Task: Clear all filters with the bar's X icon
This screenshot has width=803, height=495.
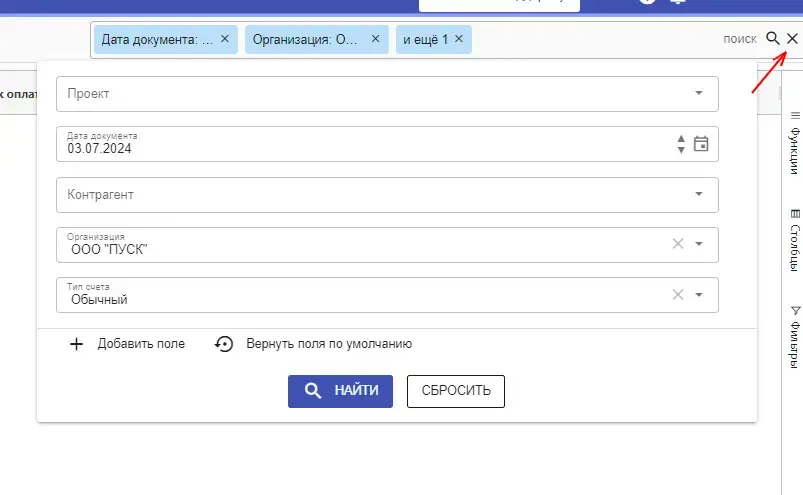Action: 792,38
